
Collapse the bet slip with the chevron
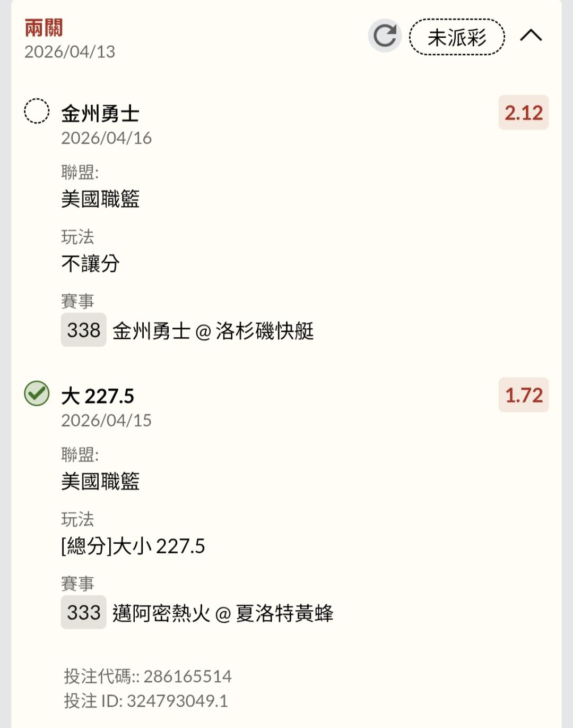click(x=531, y=36)
